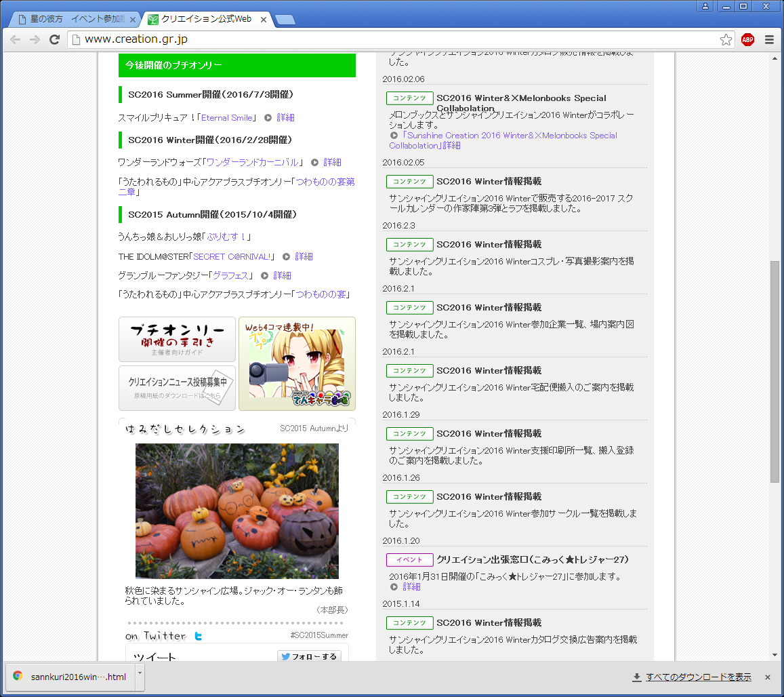Open 詳細 for Eternal Smile
Viewport: 784px width, 697px height.
click(285, 117)
